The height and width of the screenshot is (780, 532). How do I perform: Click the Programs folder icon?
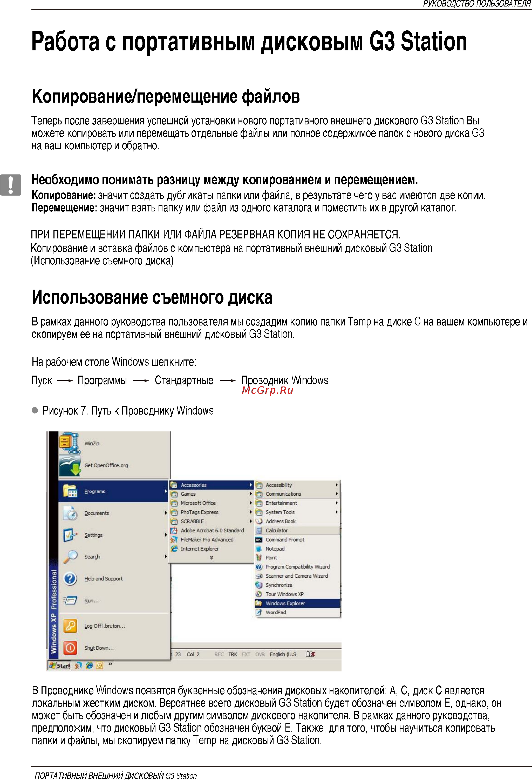coord(70,491)
